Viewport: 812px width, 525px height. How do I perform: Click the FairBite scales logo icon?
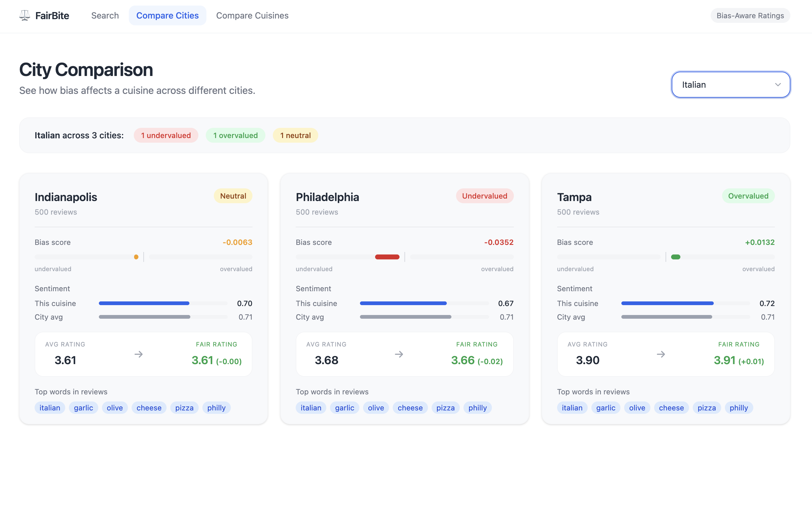coord(24,15)
